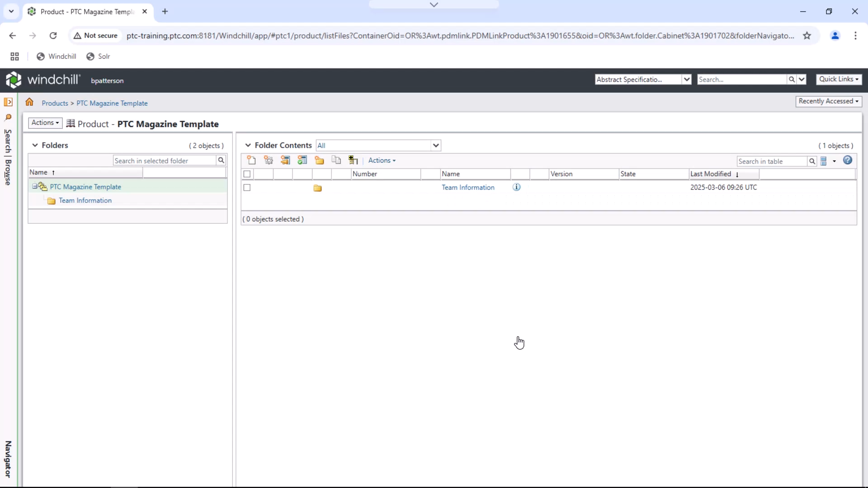Screen dimensions: 868x488
Task: Create a new document using the toolbar icon
Action: point(251,160)
